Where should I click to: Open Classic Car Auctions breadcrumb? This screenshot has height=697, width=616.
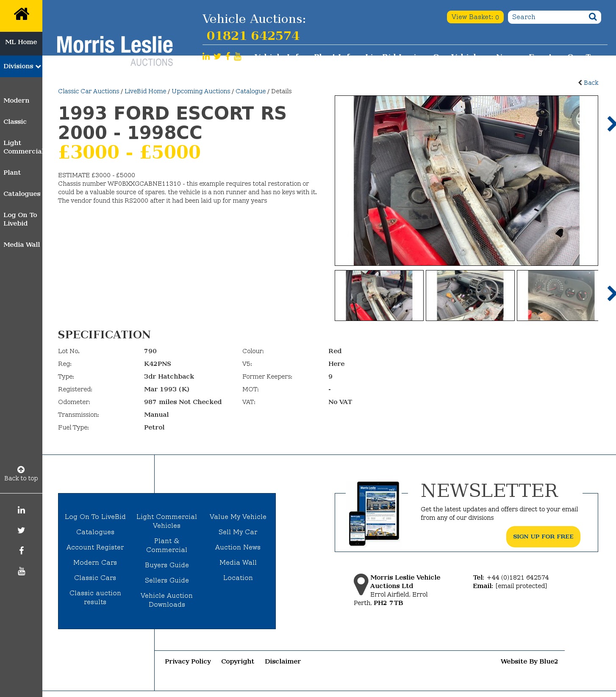pyautogui.click(x=89, y=91)
